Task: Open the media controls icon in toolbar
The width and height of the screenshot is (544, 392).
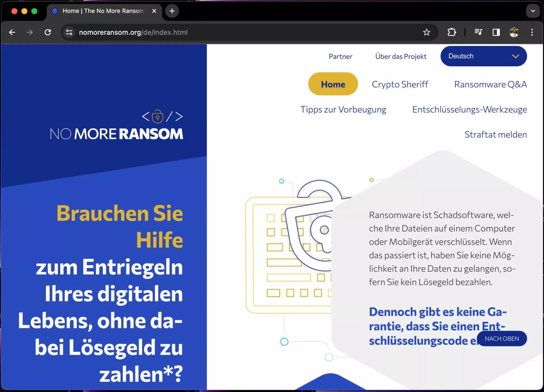Action: 478,32
